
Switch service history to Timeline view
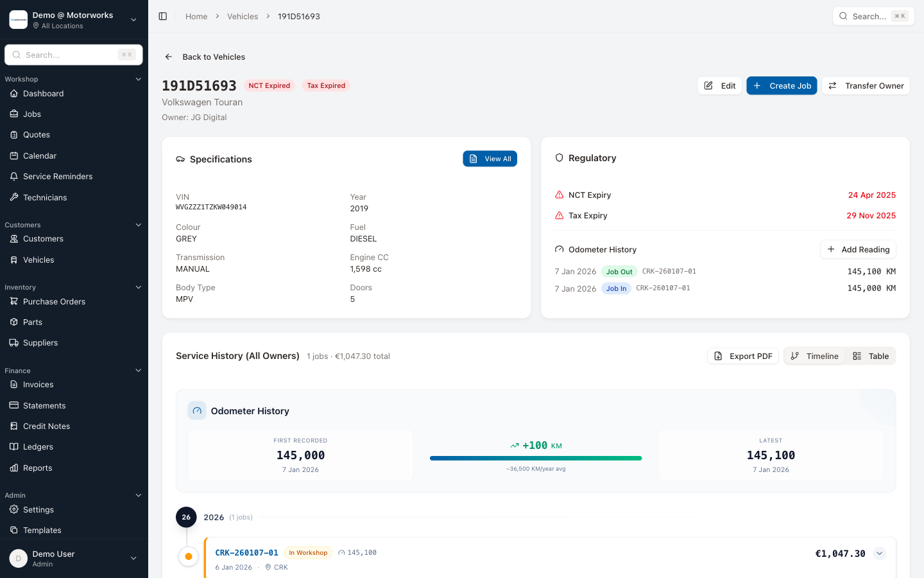click(x=814, y=356)
